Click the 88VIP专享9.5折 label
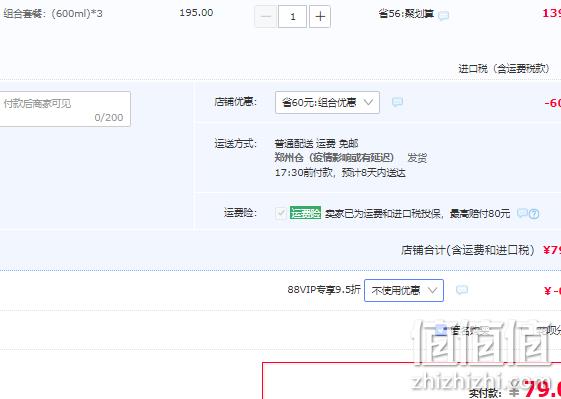The width and height of the screenshot is (561, 399). [x=324, y=289]
